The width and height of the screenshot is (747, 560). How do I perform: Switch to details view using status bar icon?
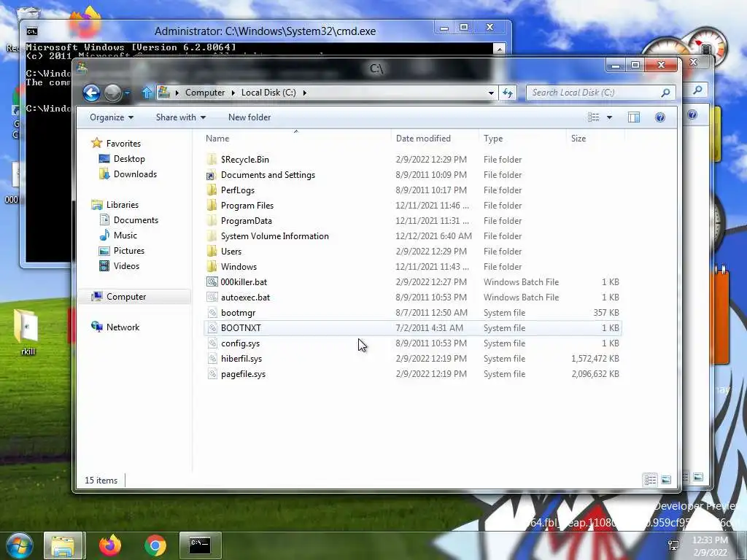click(x=650, y=480)
